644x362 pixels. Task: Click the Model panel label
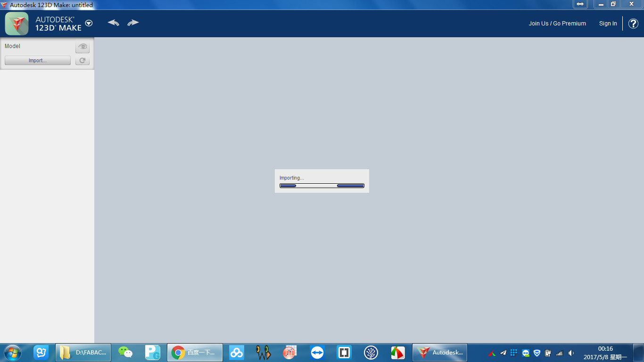tap(12, 46)
